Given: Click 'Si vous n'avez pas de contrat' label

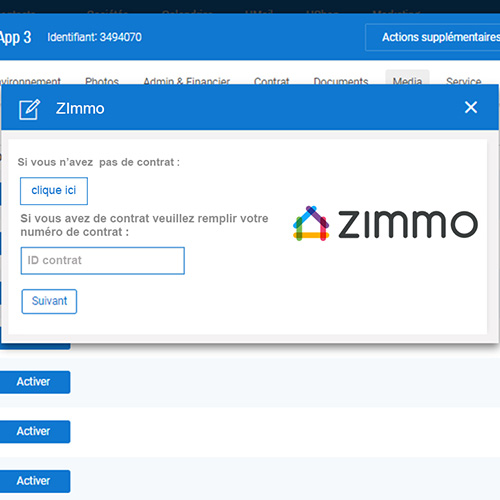Looking at the screenshot, I should tap(99, 162).
